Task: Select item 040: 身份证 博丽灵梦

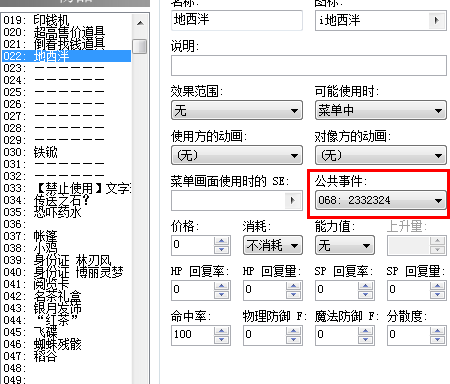Action: pyautogui.click(x=67, y=272)
